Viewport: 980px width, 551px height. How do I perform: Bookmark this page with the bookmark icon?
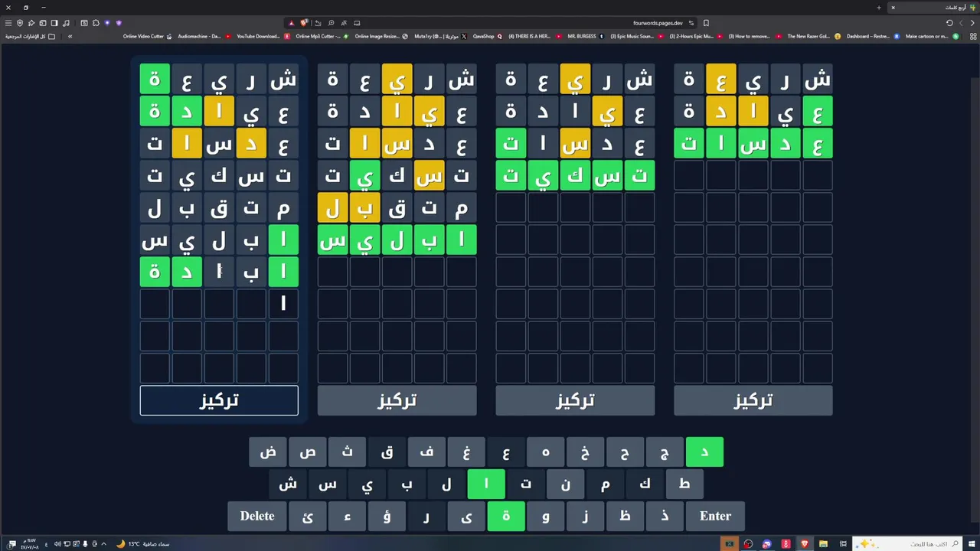click(x=706, y=23)
